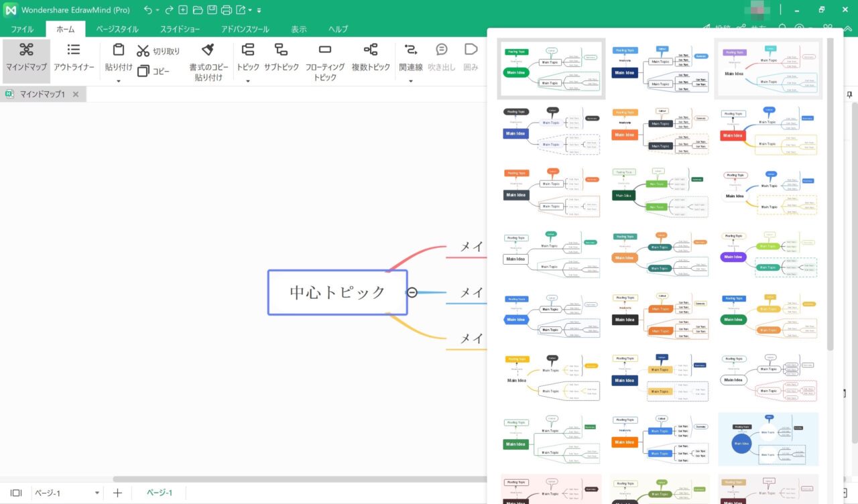Add a new page with plus icon

click(118, 493)
